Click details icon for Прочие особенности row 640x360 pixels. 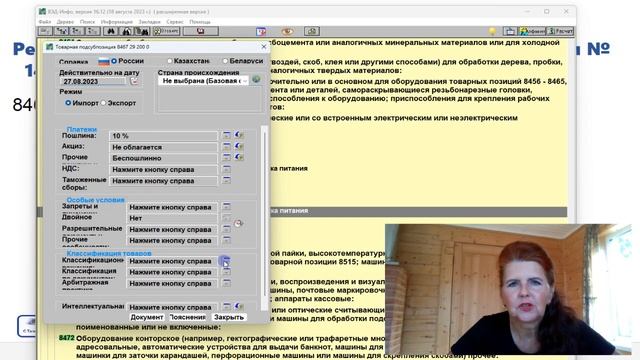coord(227,240)
